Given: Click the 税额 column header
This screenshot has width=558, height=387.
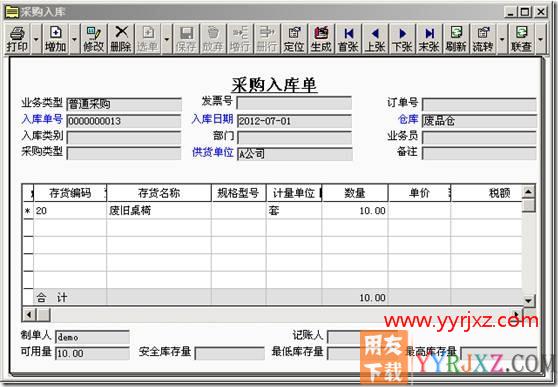Looking at the screenshot, I should pos(486,193).
